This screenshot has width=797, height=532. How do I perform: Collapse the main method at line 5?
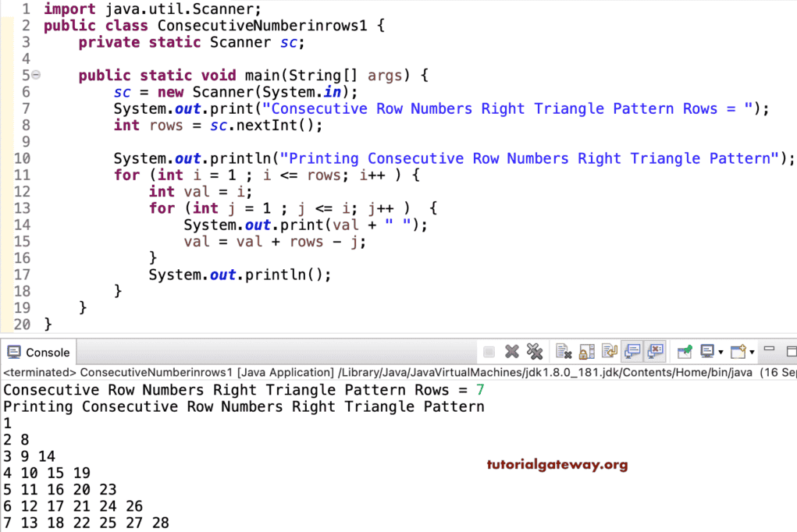pyautogui.click(x=34, y=75)
